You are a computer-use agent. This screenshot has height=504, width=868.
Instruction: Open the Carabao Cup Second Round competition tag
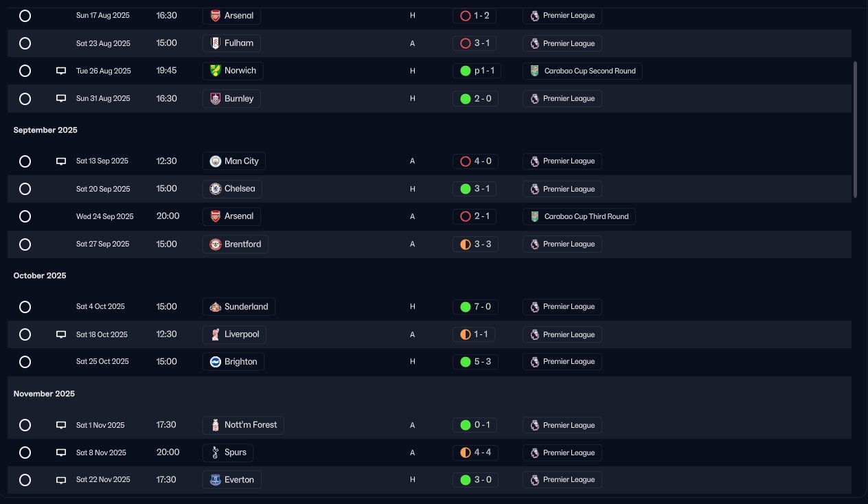pos(582,71)
